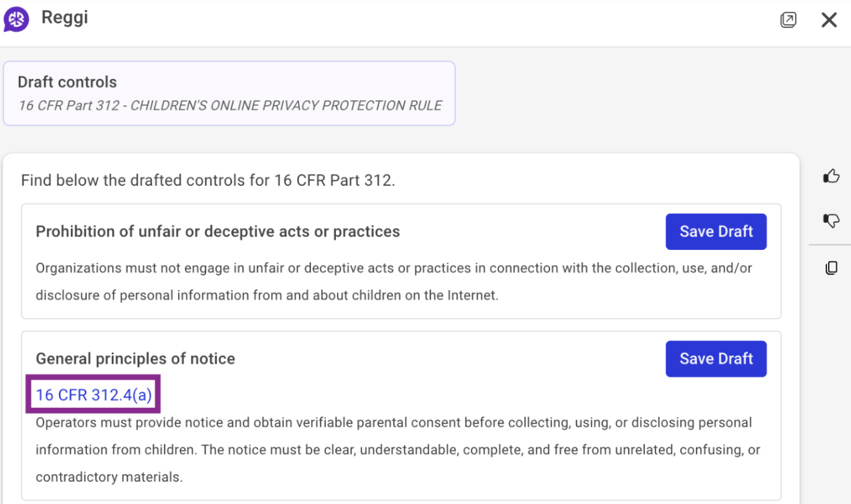This screenshot has height=504, width=851.
Task: Open the 16 CFR 312.4(a) citation link
Action: pos(94,395)
